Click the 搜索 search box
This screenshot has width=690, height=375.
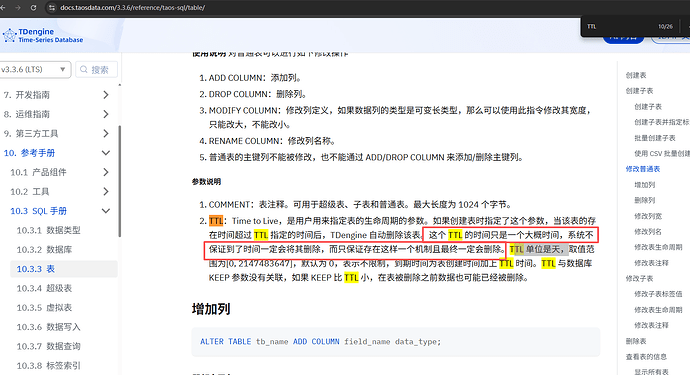(x=96, y=70)
